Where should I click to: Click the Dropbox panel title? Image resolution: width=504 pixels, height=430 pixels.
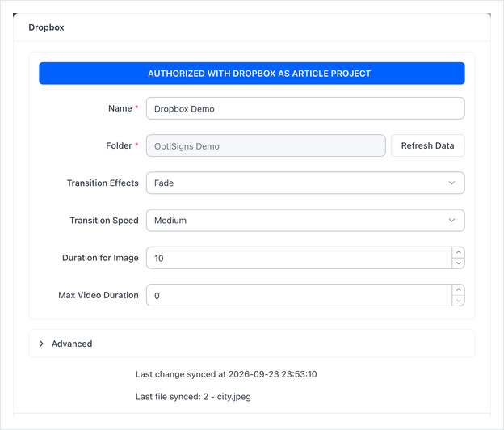click(x=46, y=27)
